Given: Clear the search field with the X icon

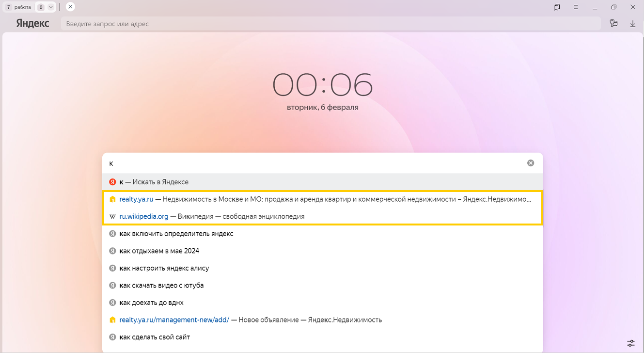Looking at the screenshot, I should [531, 163].
